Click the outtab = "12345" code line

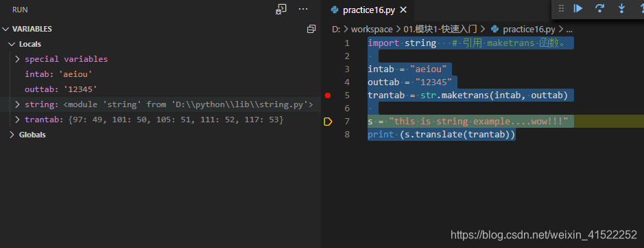point(410,82)
